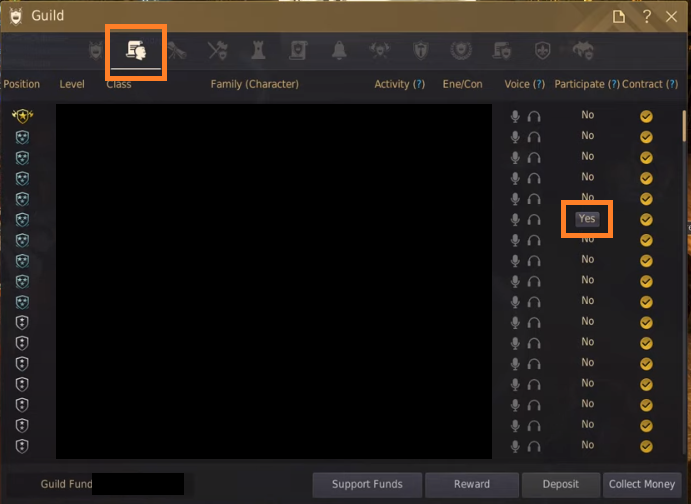The height and width of the screenshot is (504, 691).
Task: Open the horned shield tab
Action: 379,51
